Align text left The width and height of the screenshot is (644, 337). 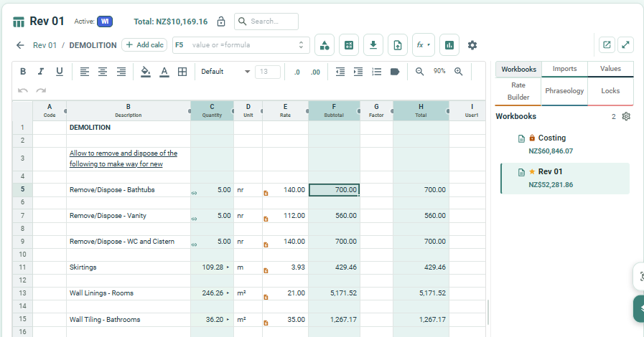coord(85,72)
